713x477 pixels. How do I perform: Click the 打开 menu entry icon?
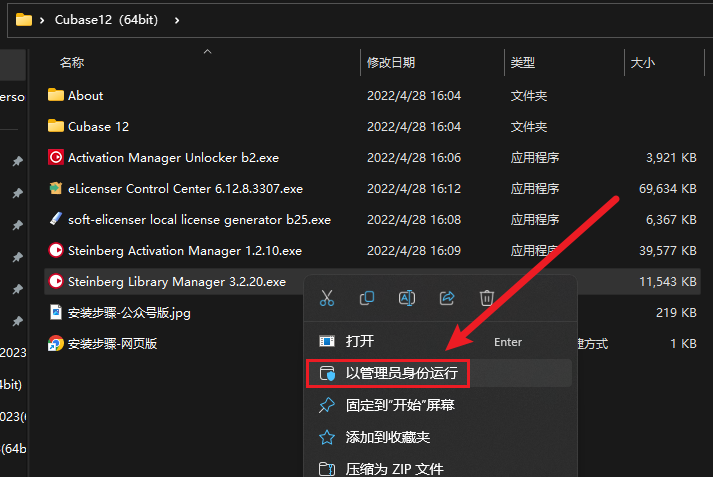click(x=327, y=341)
